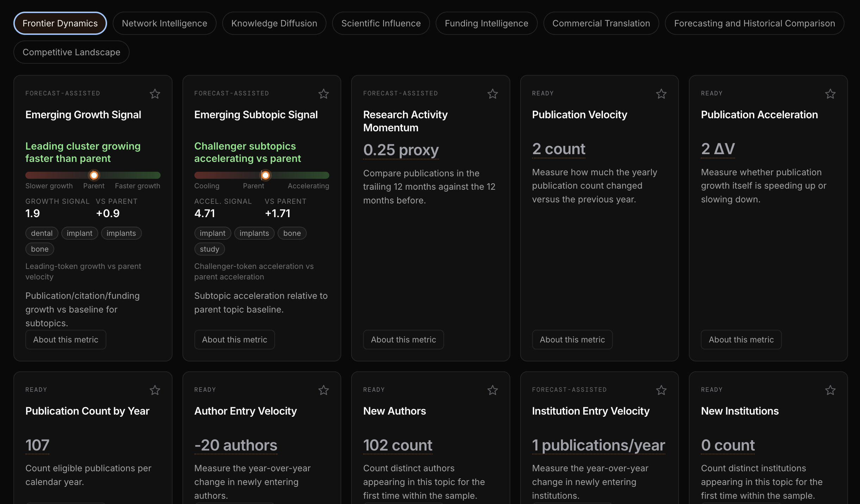Image resolution: width=860 pixels, height=504 pixels.
Task: Click the 1 publications/year value
Action: [x=599, y=445]
